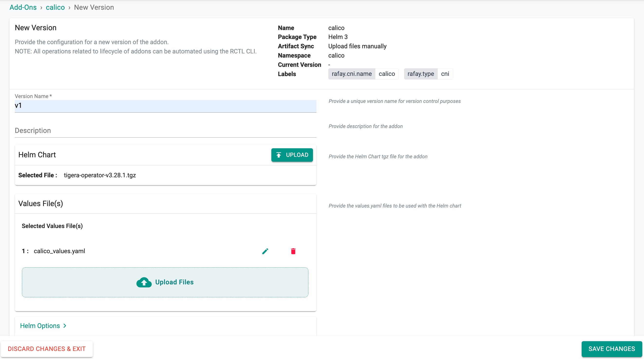Delete calico_values.yaml using the red trash icon

click(x=293, y=251)
